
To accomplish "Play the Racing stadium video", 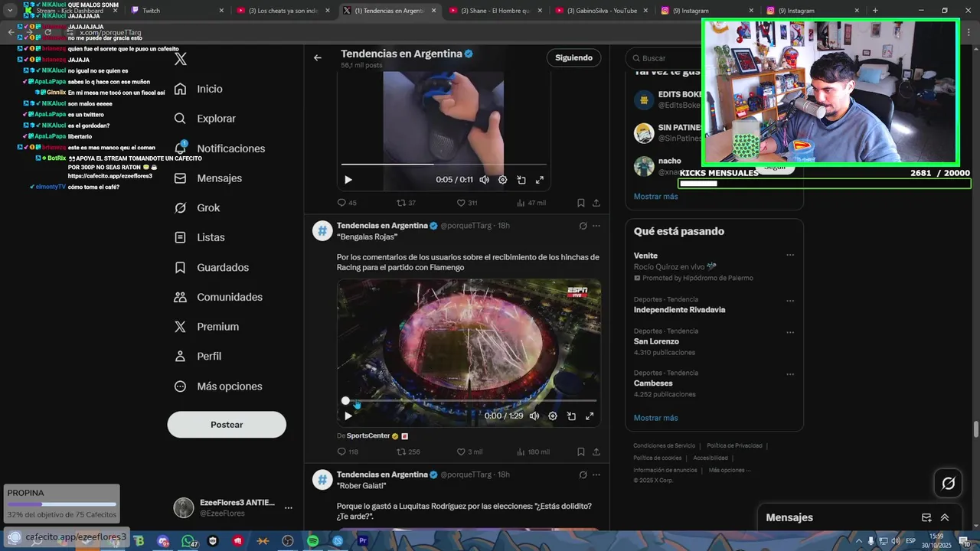I will pos(348,416).
